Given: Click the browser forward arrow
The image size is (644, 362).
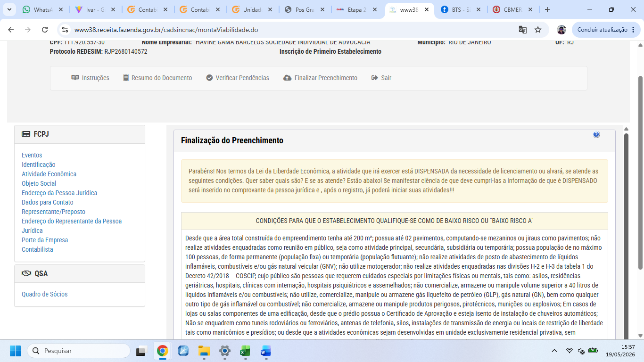Looking at the screenshot, I should [x=28, y=30].
